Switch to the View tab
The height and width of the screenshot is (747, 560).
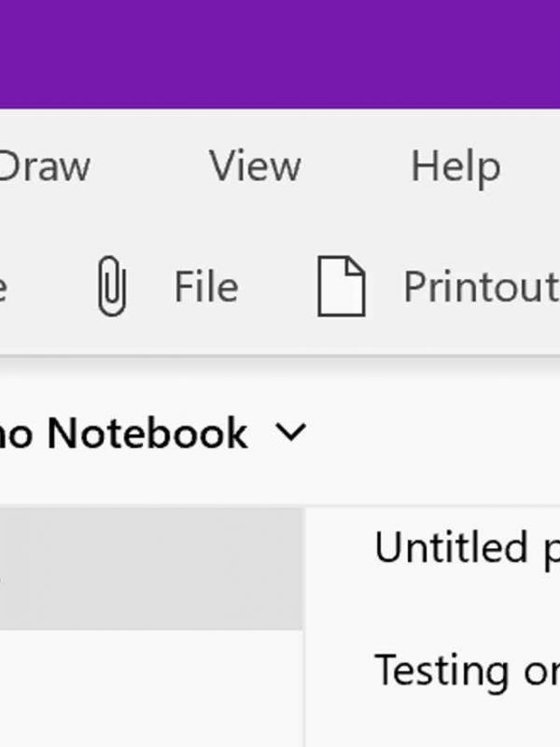(255, 166)
